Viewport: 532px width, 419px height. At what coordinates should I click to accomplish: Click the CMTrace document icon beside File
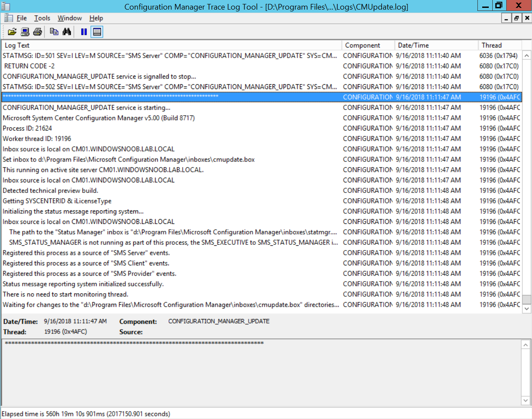pos(8,18)
